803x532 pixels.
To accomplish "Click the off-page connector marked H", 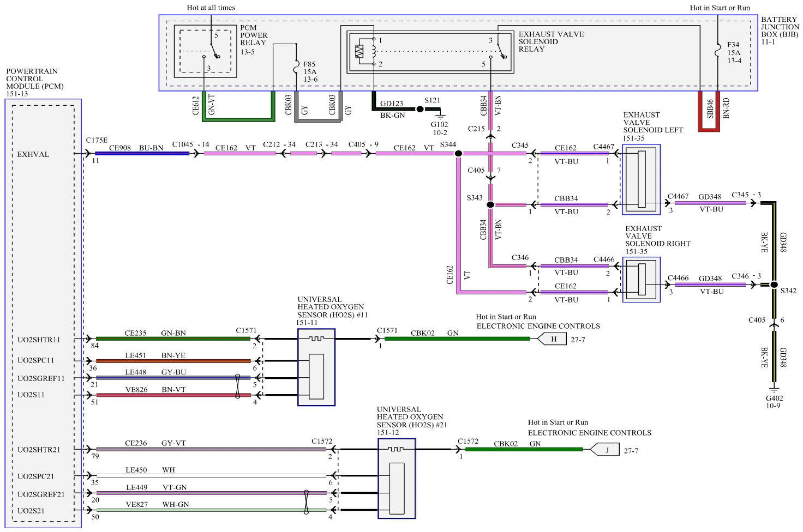I will [552, 339].
